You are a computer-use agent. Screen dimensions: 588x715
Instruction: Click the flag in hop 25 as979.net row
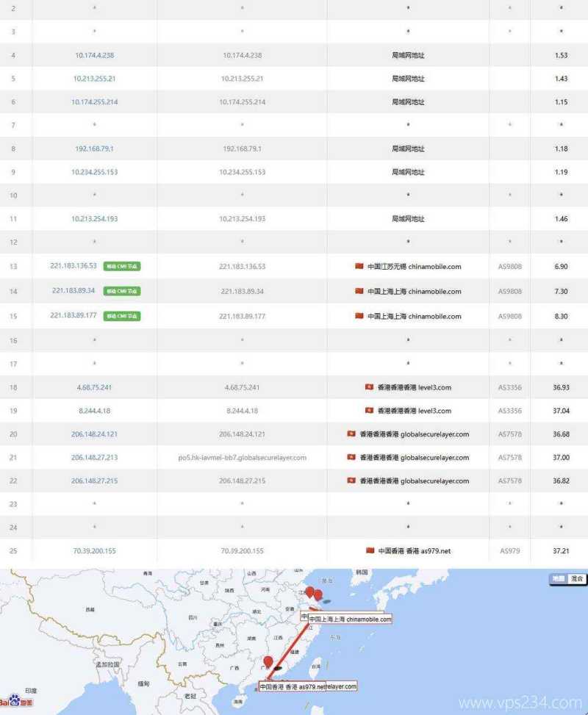(x=370, y=550)
